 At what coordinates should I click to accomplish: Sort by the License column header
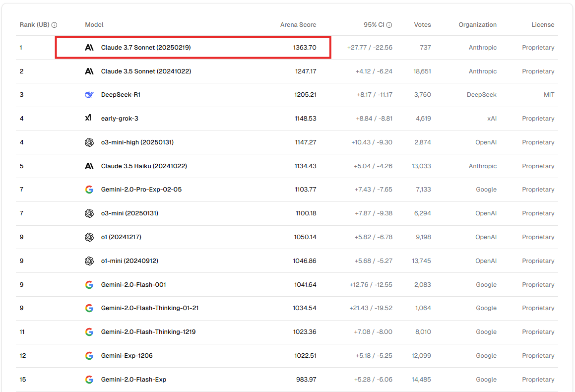tap(543, 25)
